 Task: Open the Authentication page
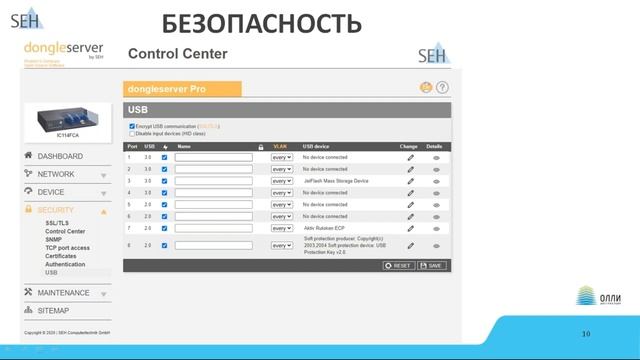pos(65,264)
